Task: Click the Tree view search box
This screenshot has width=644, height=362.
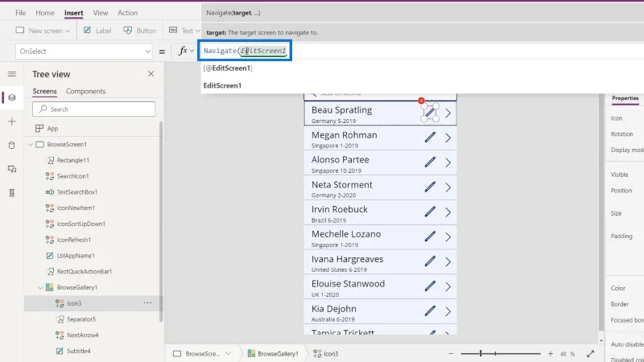Action: [93, 109]
